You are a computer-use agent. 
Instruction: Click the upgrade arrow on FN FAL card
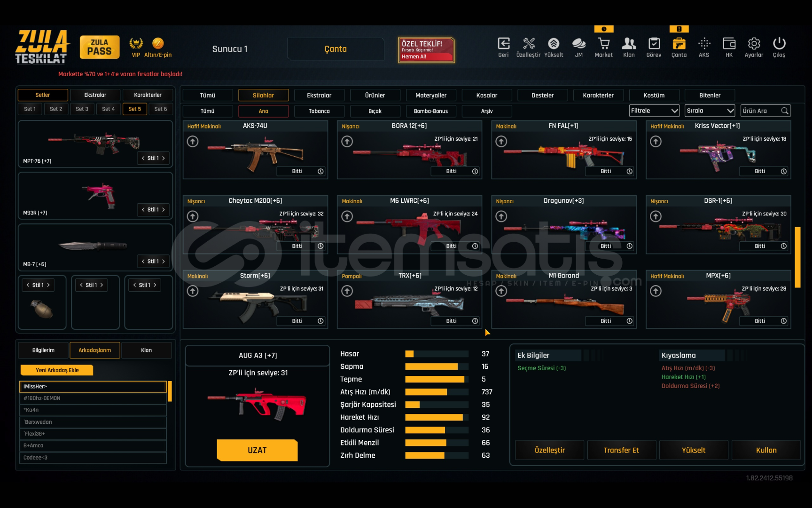coord(501,141)
